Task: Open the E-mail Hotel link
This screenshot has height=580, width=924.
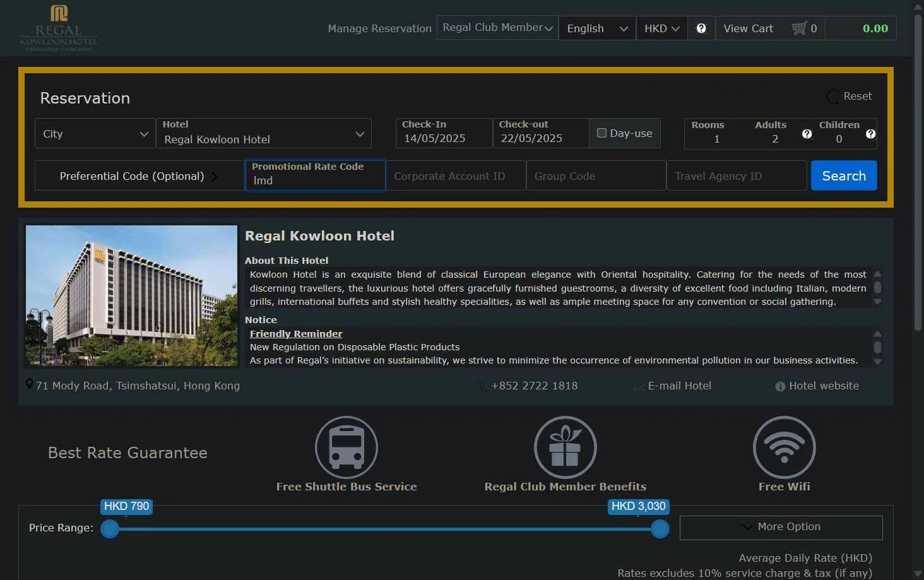Action: (679, 386)
